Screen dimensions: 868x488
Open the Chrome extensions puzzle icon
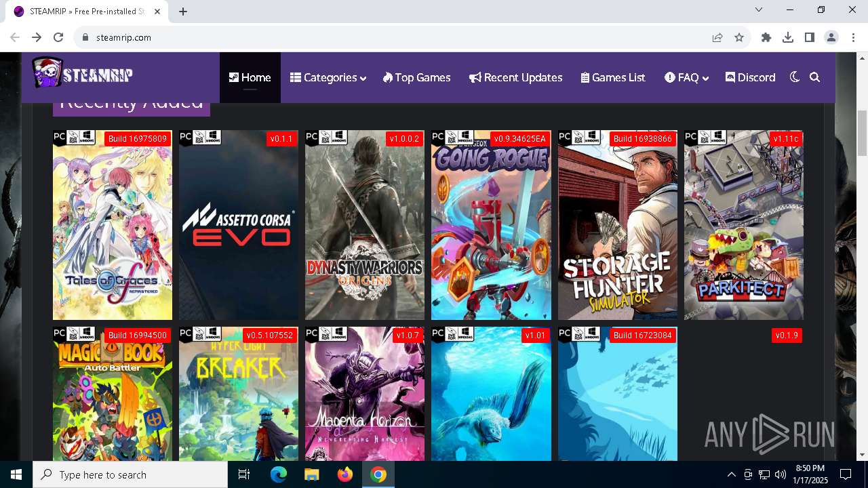point(766,37)
